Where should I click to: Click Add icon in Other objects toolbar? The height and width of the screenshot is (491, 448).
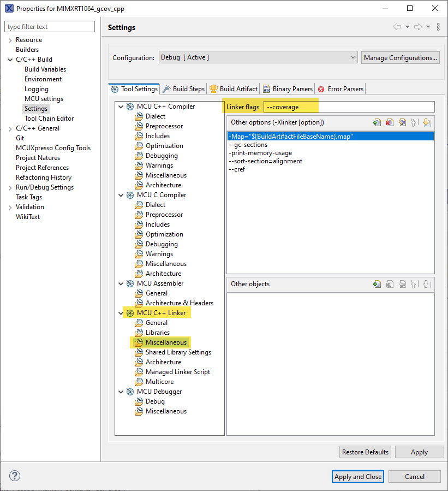tap(377, 284)
